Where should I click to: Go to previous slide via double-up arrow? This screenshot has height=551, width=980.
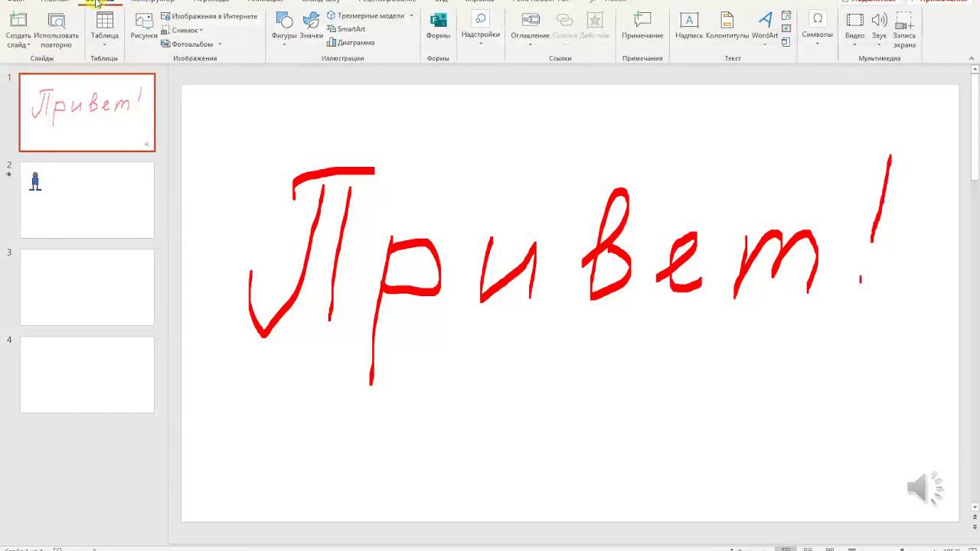(975, 517)
